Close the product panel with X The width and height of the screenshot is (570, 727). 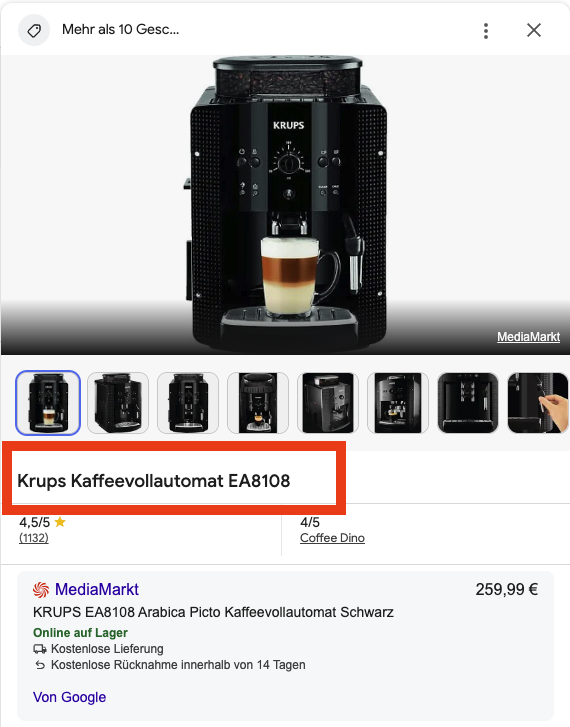click(534, 30)
